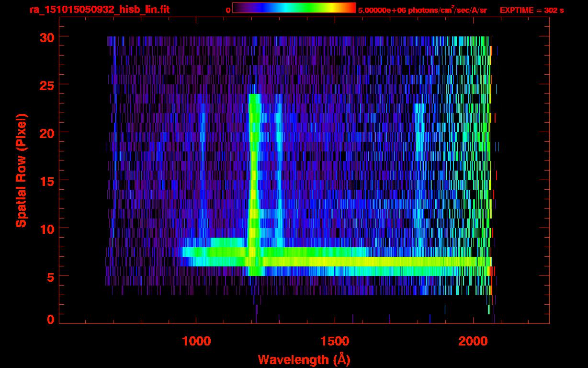Image resolution: width=588 pixels, height=368 pixels.
Task: Click the x-axis tick label 1000
Action: point(196,341)
